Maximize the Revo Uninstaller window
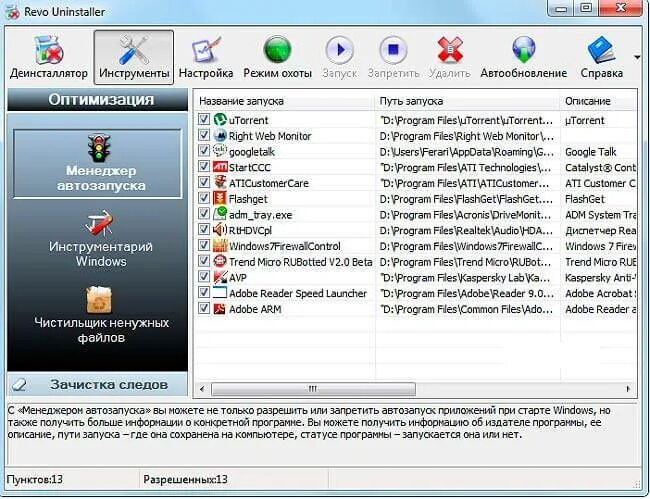The image size is (650, 499). click(x=586, y=8)
